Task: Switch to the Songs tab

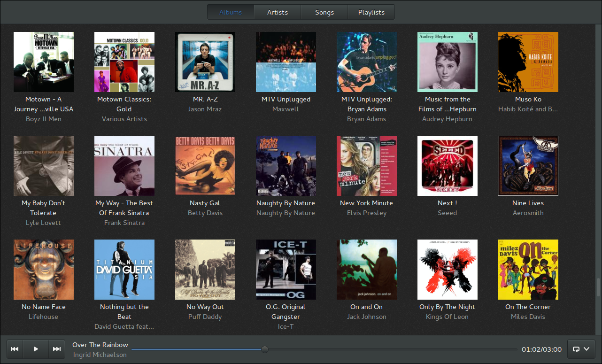Action: 324,12
